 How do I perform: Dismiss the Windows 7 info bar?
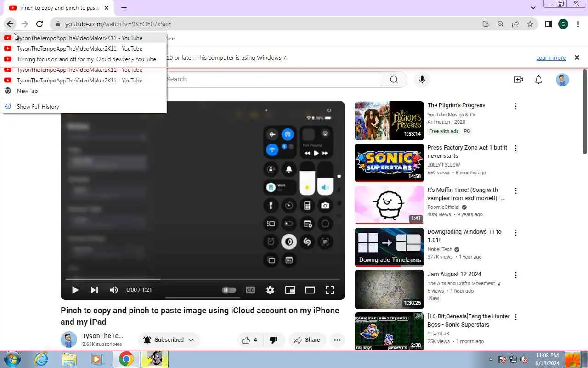pos(577,57)
